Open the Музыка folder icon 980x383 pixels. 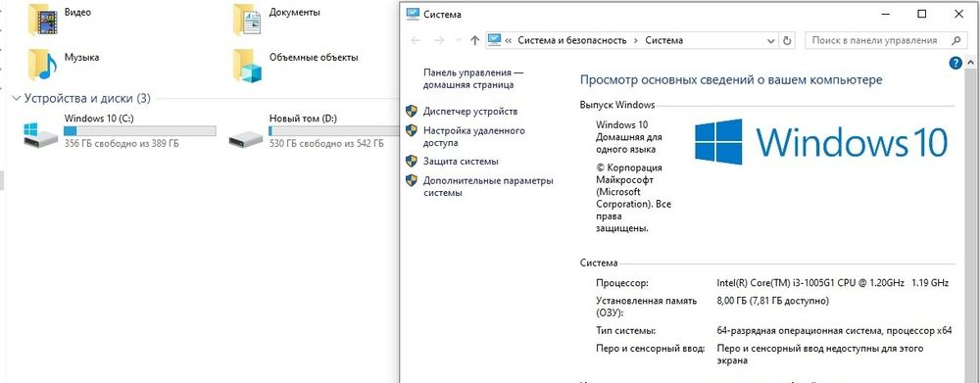[x=42, y=65]
